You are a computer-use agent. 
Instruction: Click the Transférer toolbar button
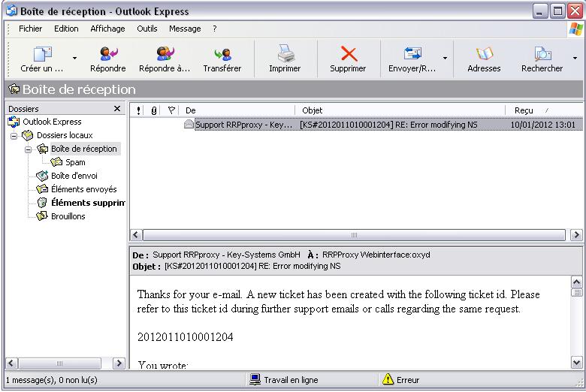[222, 59]
